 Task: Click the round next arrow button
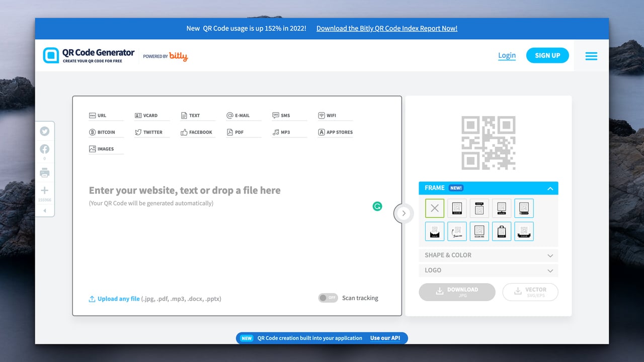click(x=403, y=213)
